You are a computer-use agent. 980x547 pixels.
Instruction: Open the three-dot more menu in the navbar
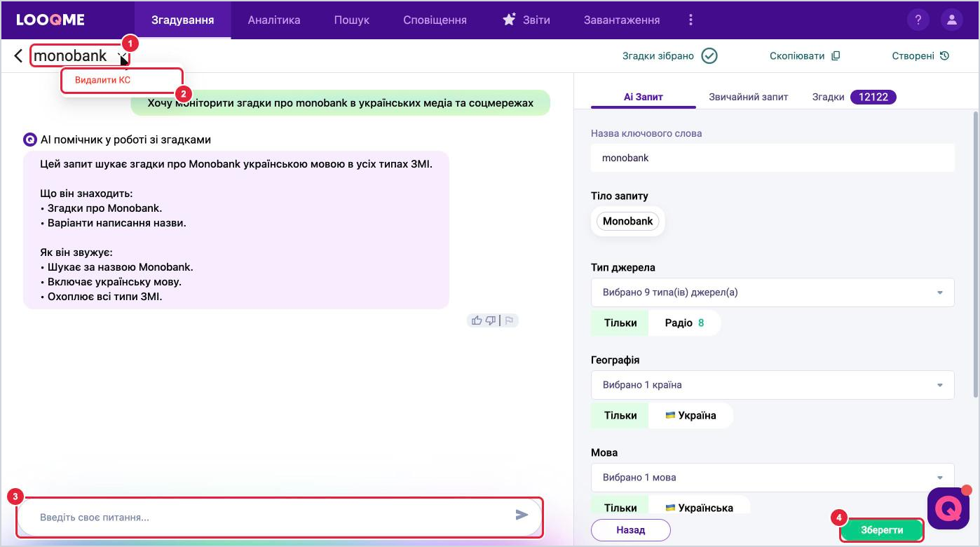(690, 20)
